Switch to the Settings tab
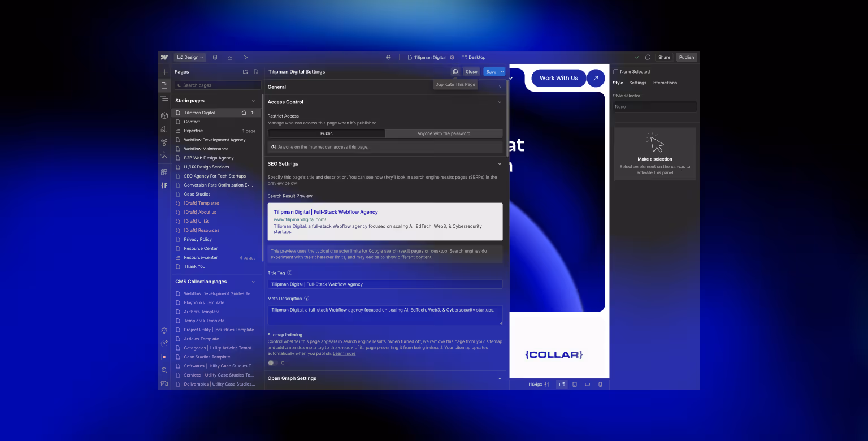Screen dimensions: 868x441 pyautogui.click(x=637, y=83)
